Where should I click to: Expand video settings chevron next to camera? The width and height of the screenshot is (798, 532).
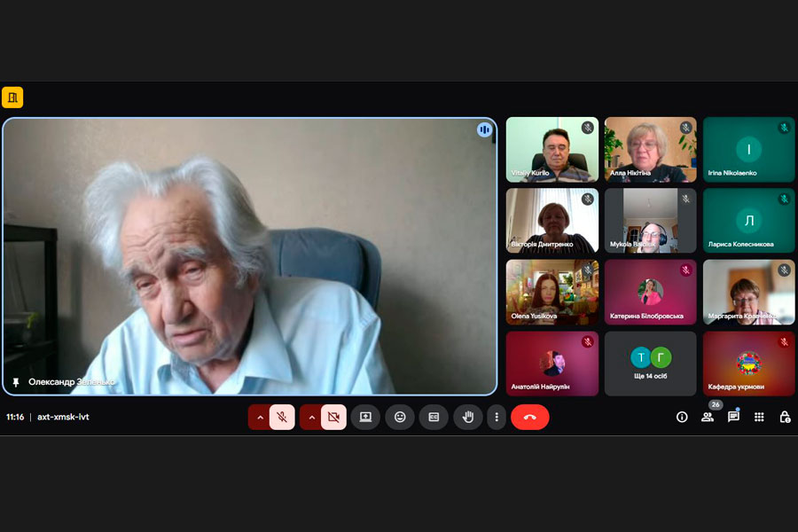pyautogui.click(x=311, y=418)
